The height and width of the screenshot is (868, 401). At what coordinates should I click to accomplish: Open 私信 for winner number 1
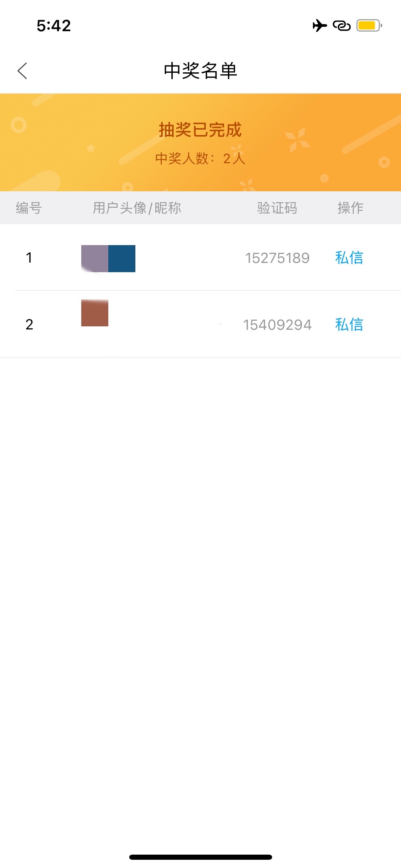point(349,258)
